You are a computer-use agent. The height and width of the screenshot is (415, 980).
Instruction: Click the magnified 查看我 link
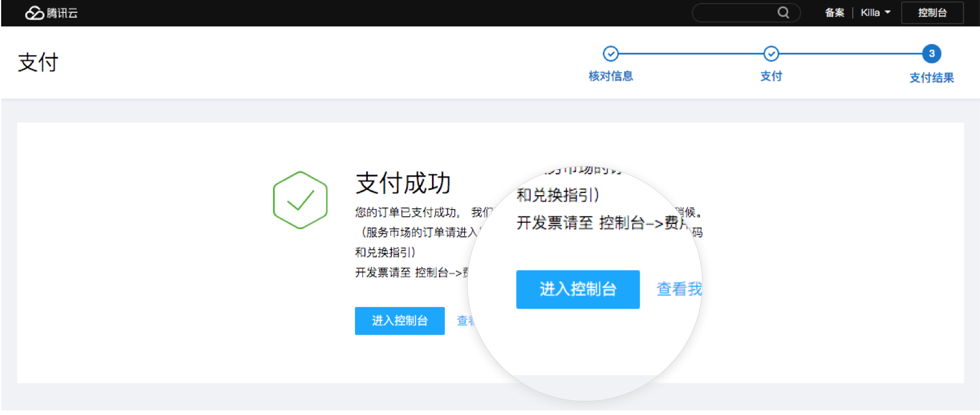point(678,289)
